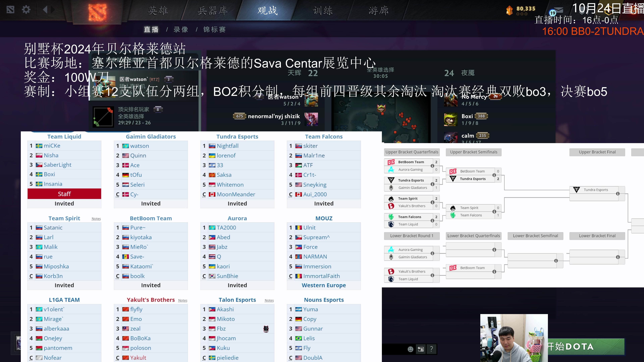Open Notes next to Talon Esports
The image size is (644, 362).
pyautogui.click(x=269, y=300)
